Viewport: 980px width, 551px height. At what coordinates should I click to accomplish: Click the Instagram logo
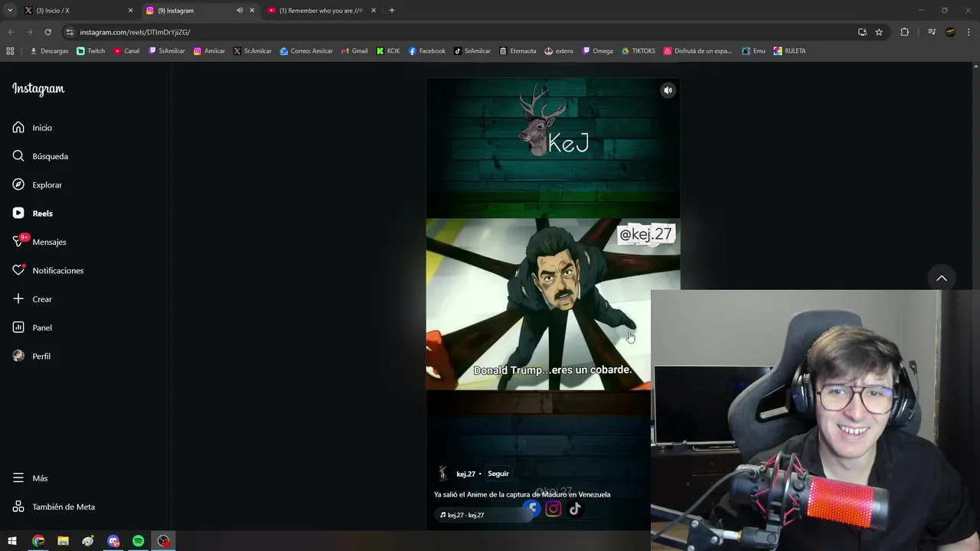tap(38, 90)
